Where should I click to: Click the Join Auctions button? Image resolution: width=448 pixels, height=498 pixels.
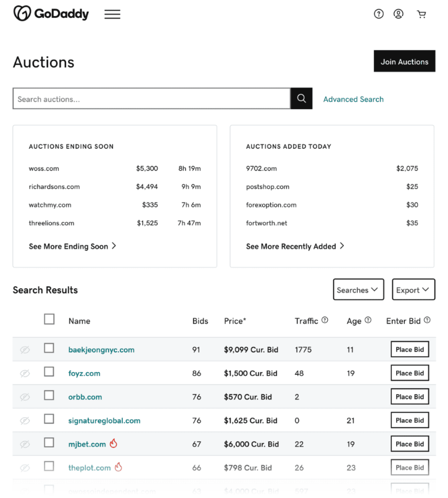click(404, 62)
